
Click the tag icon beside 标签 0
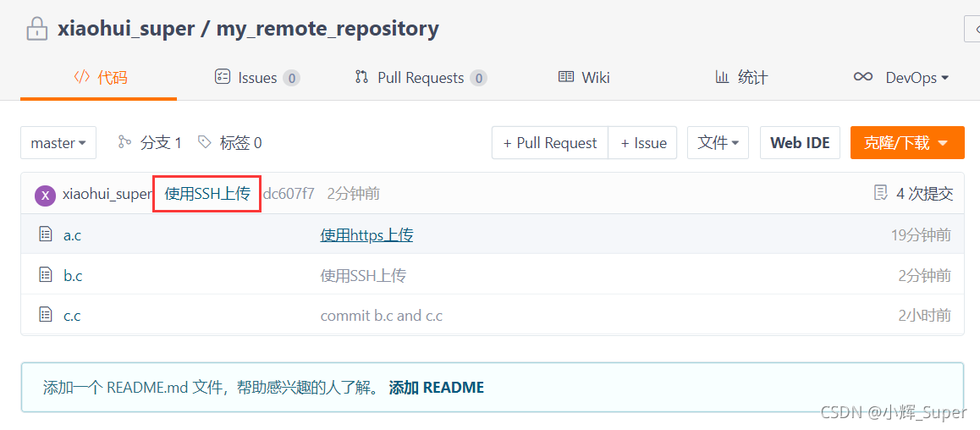tap(204, 142)
